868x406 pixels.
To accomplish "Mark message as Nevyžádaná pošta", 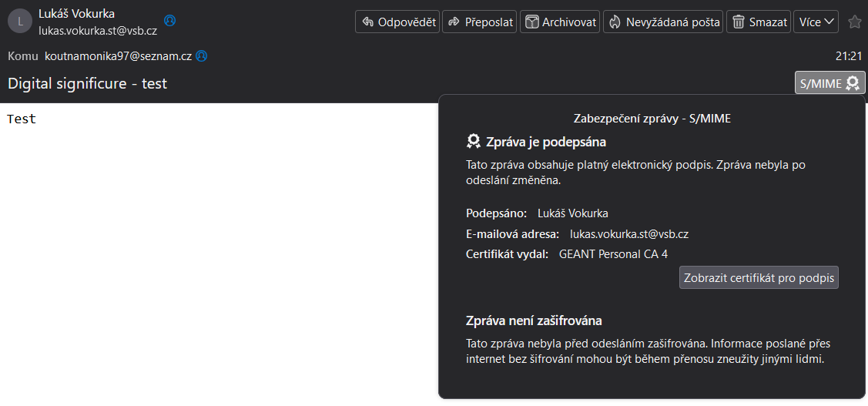I will click(x=663, y=22).
